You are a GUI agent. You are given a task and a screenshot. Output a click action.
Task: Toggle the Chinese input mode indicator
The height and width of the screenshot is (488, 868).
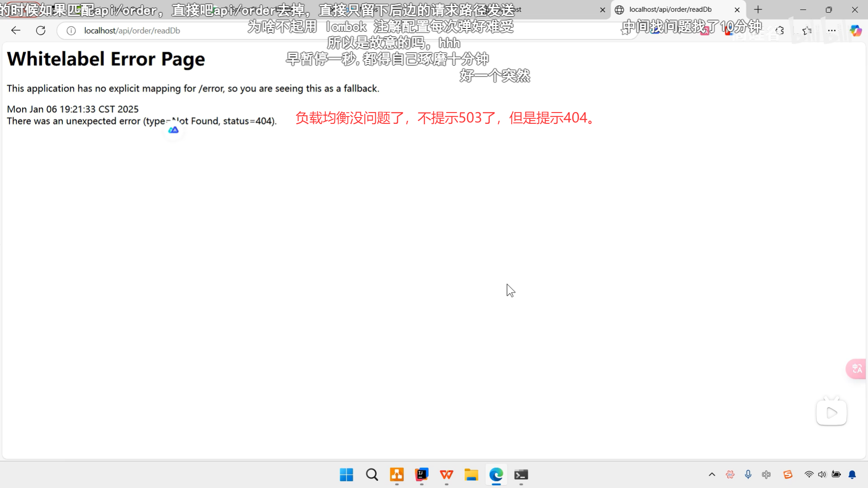(766, 474)
